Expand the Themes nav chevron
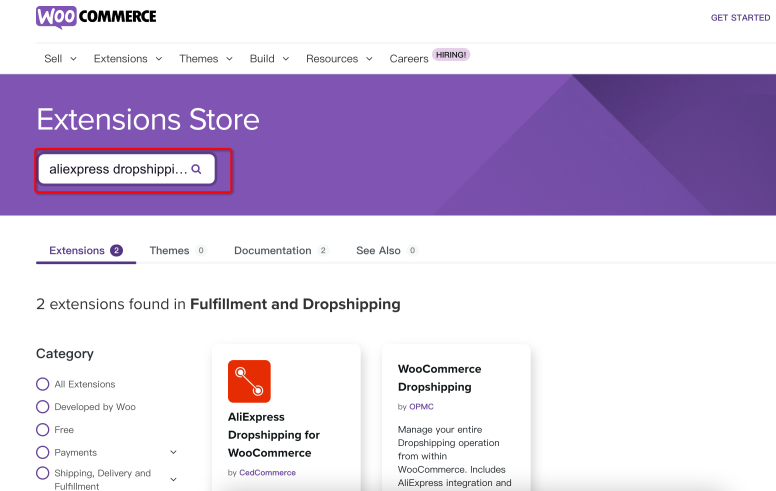 point(230,59)
